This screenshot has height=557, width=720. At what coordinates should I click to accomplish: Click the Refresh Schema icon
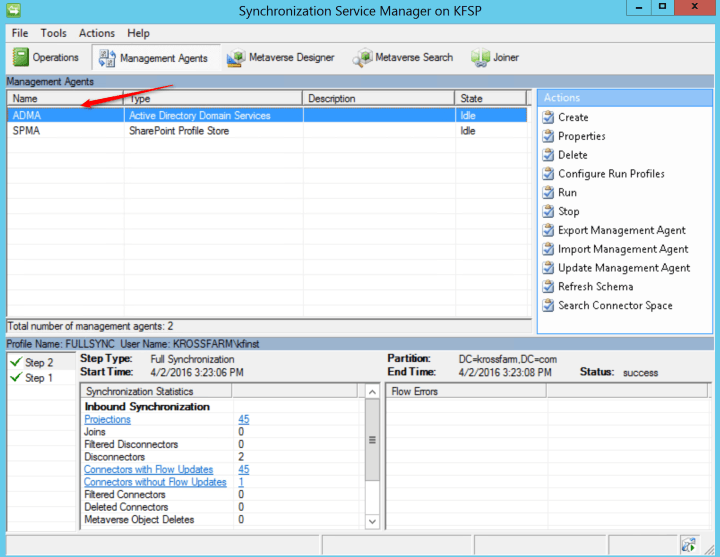548,287
